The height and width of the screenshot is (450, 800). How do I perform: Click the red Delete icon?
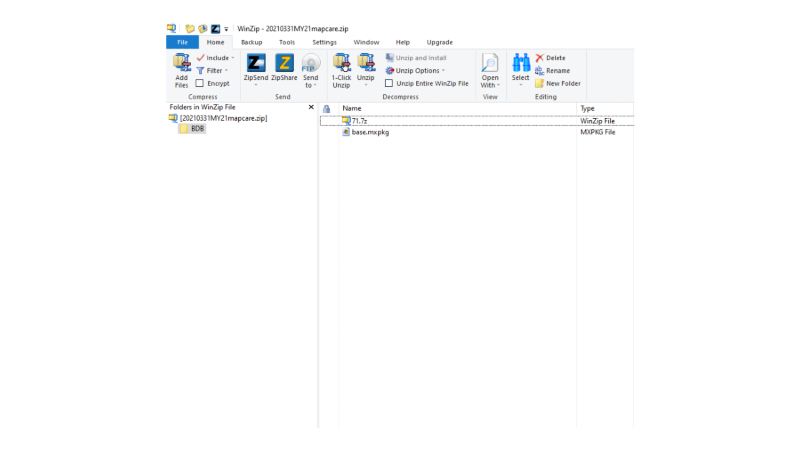coord(539,58)
